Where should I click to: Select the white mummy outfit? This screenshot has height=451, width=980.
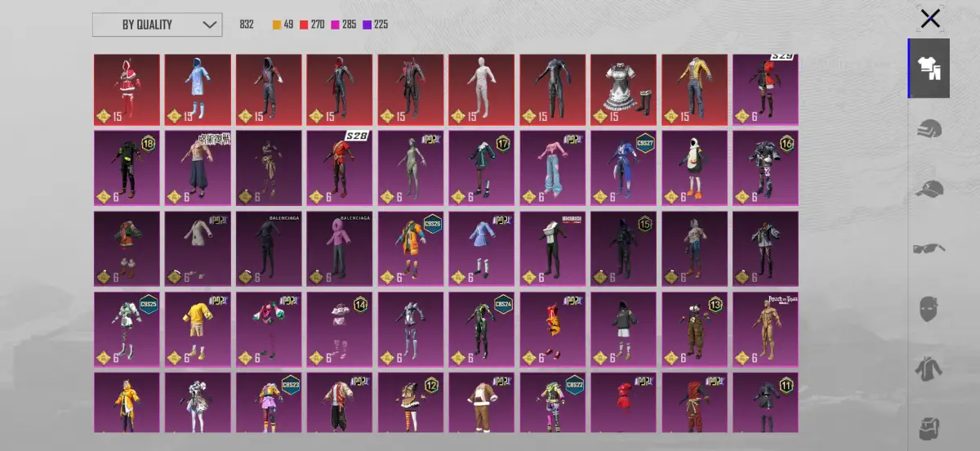(x=482, y=90)
